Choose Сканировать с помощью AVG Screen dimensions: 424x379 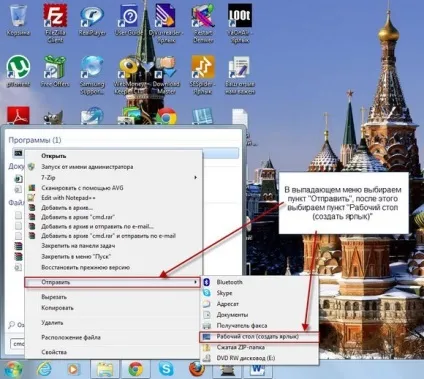click(113, 188)
